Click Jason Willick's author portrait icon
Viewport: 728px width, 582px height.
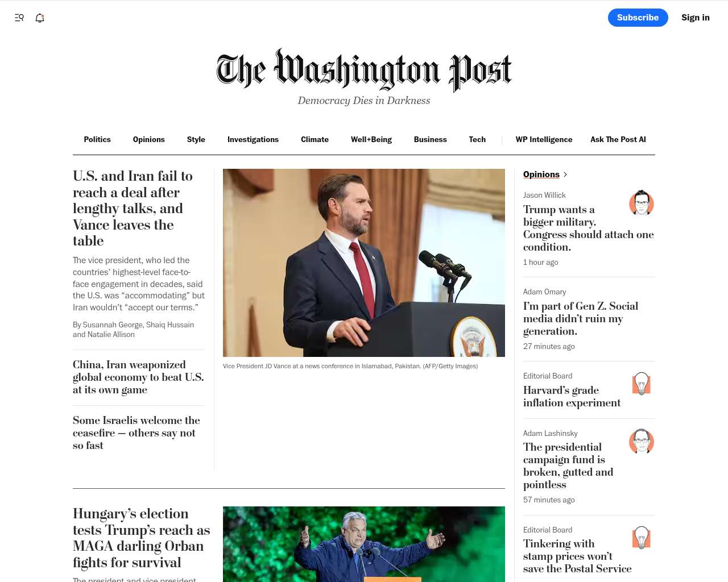click(642, 202)
